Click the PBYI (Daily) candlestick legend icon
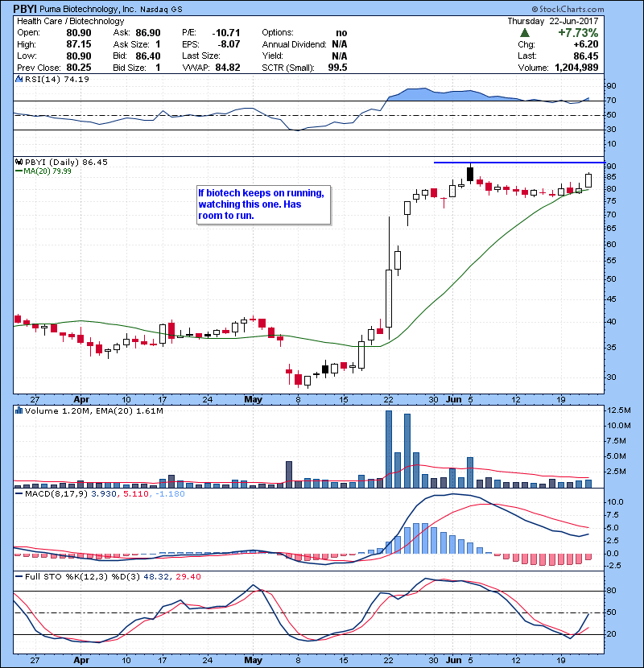Viewport: 644px width, 668px height. [x=19, y=163]
